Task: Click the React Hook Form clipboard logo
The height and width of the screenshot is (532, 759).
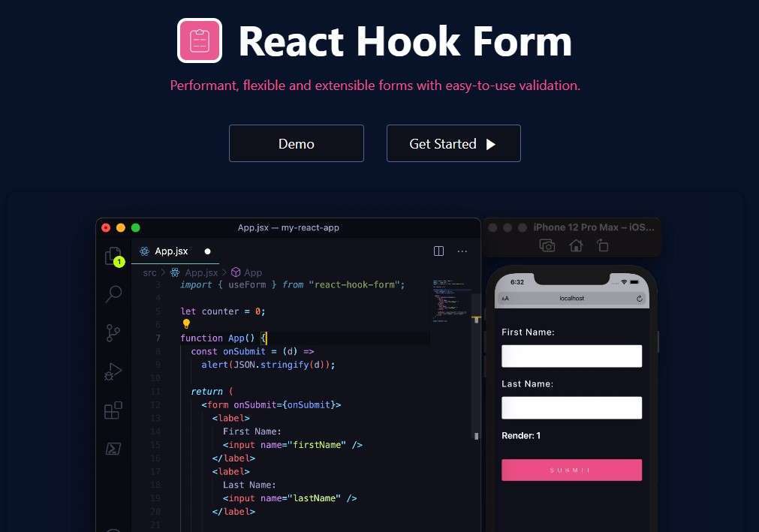Action: tap(199, 41)
